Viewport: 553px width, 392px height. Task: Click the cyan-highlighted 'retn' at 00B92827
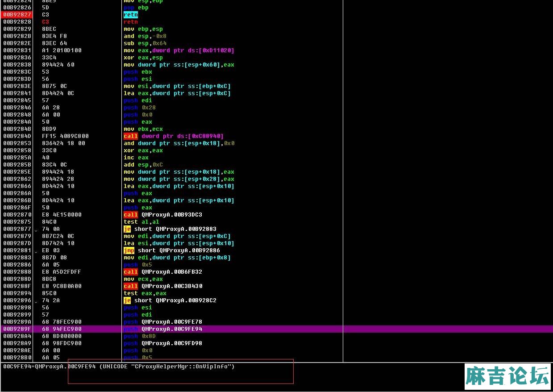click(131, 15)
